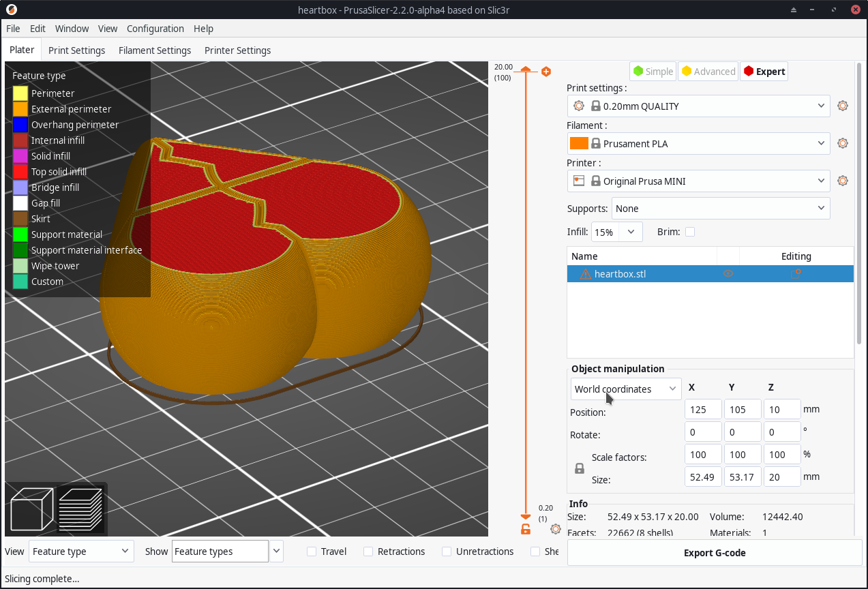The width and height of the screenshot is (868, 589).
Task: Switch to Plater tab
Action: [22, 50]
